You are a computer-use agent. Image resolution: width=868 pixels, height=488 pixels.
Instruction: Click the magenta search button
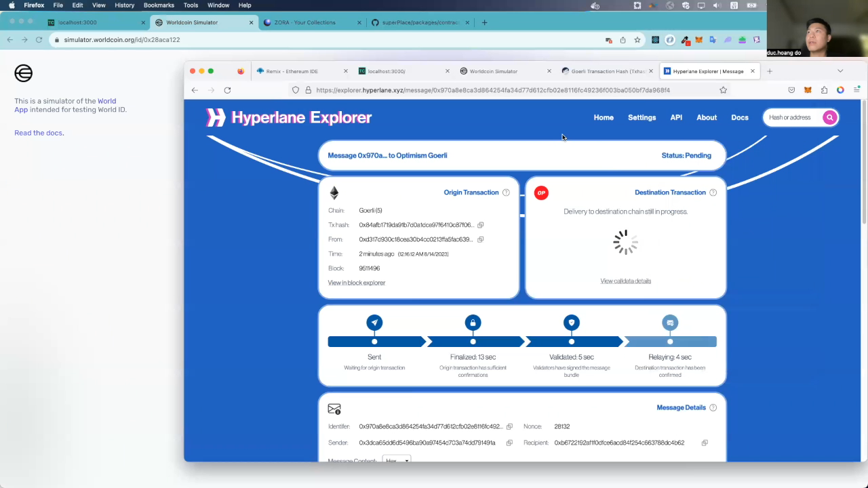coord(829,117)
